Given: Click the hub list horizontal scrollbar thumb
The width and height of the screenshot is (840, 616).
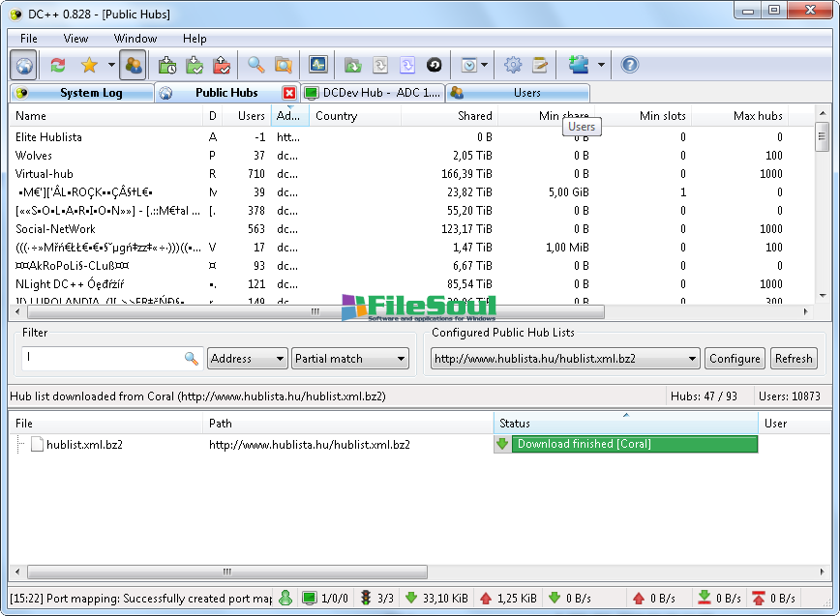Looking at the screenshot, I should click(315, 311).
